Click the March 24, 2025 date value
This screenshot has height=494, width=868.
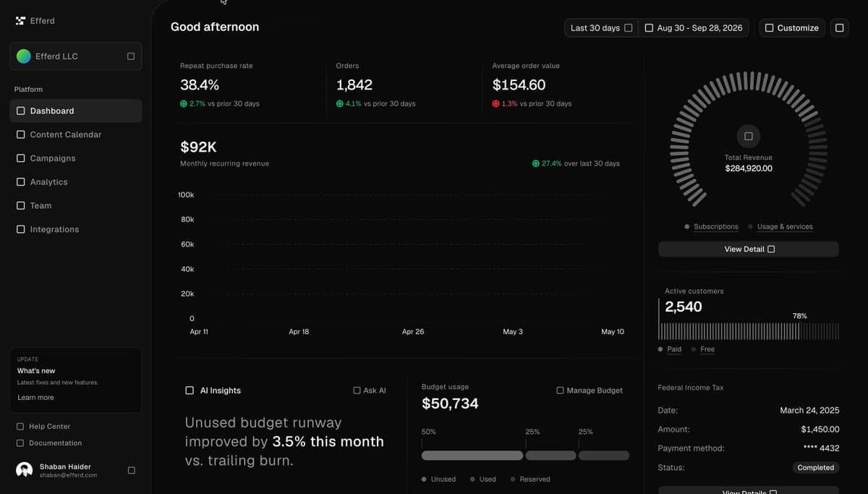click(x=810, y=410)
